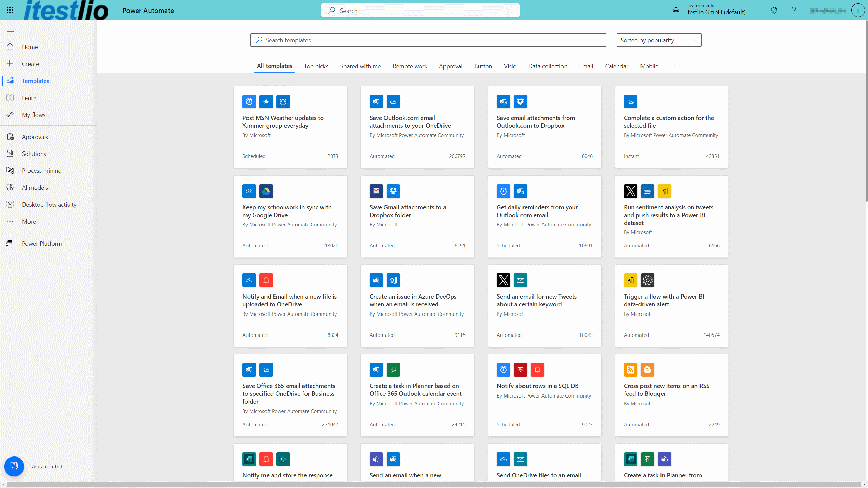Open Notify and Email when new file template
This screenshot has height=488, width=868.
pos(290,306)
